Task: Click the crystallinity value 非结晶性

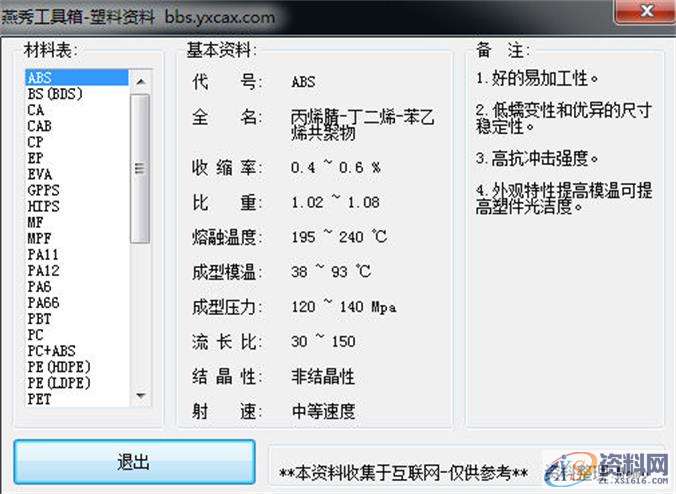Action: tap(323, 376)
